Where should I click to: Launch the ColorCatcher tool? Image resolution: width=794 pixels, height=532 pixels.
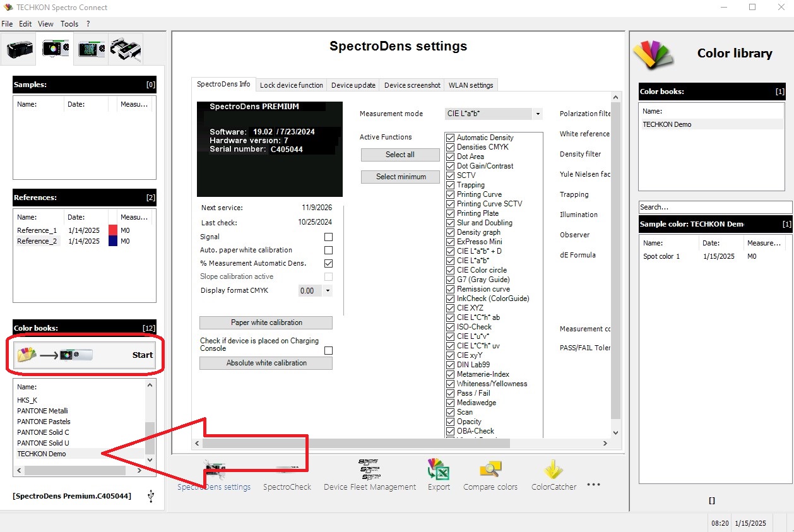(x=554, y=475)
